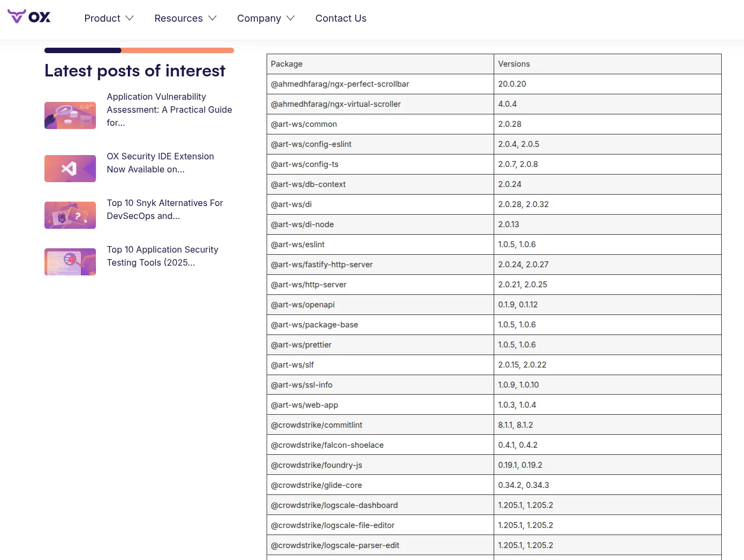Image resolution: width=744 pixels, height=560 pixels.
Task: Click the 2.0.24, 2.0.27 versions cell
Action: (607, 265)
